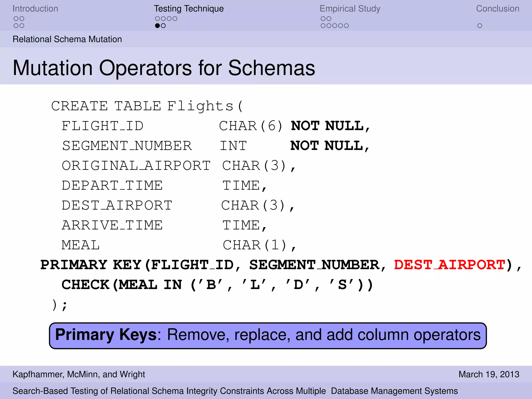Viewport: 532px width, 399px height.
Task: Select the FLIGHT_ID column name
Action: tap(102, 126)
